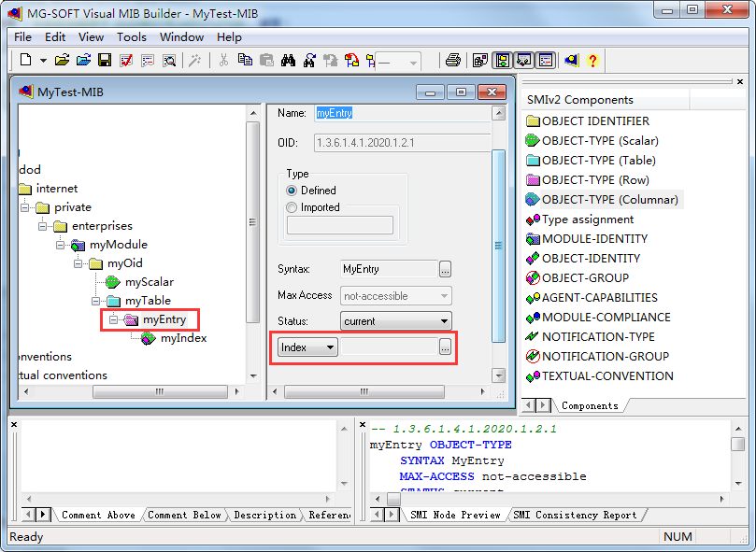Switch to the SMI Consistency Report tab
The height and width of the screenshot is (552, 756).
(x=574, y=514)
